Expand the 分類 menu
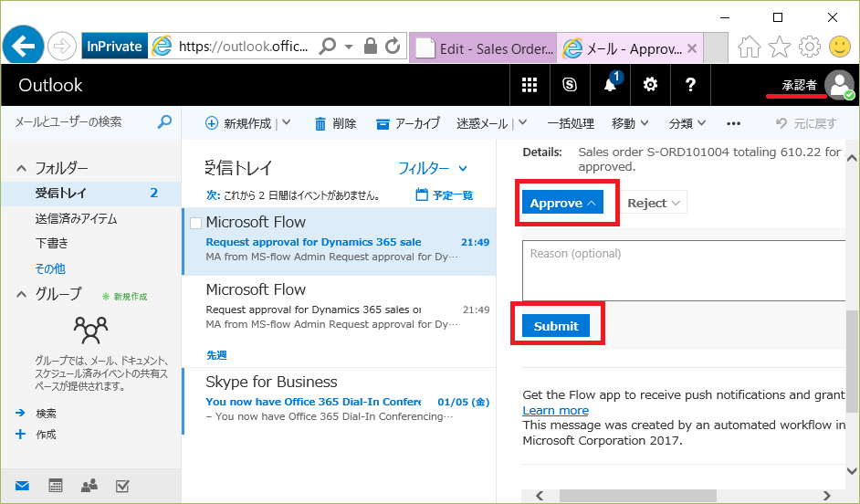The image size is (860, 504). (x=687, y=123)
